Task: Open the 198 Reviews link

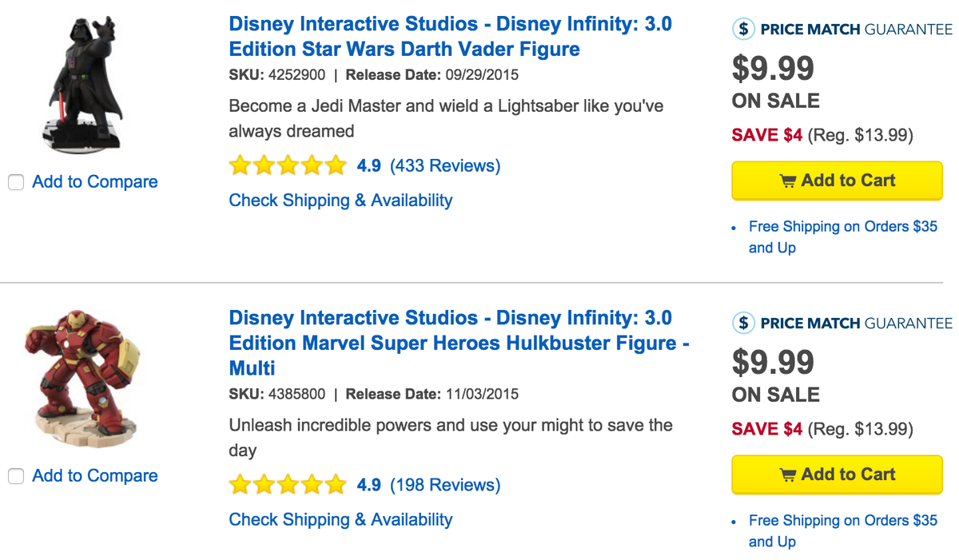Action: click(444, 485)
